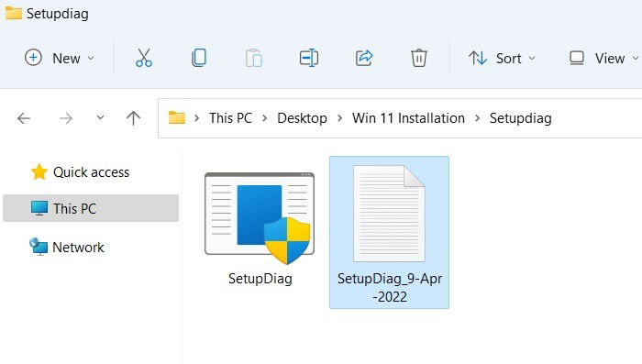Select the SetupDiag_9-Apr-2022 text file
Screen dimensions: 642x364
click(390, 232)
